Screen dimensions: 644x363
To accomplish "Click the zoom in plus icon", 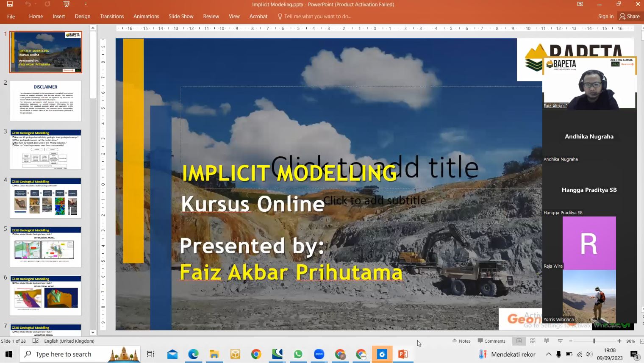I will [x=619, y=341].
